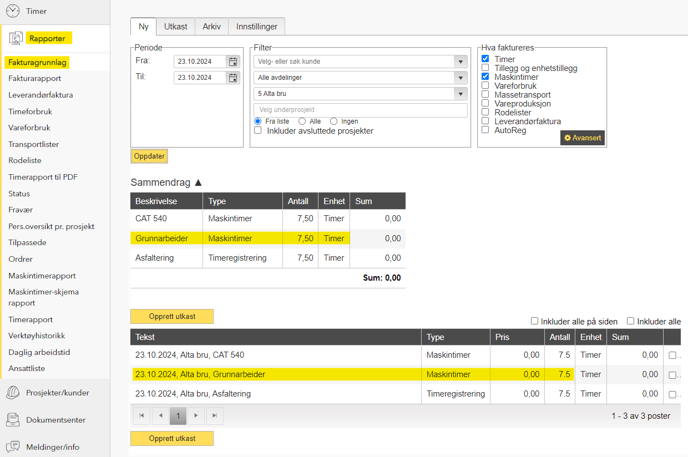Click the Velg underprosjekt field
688x457 pixels.
(x=360, y=110)
